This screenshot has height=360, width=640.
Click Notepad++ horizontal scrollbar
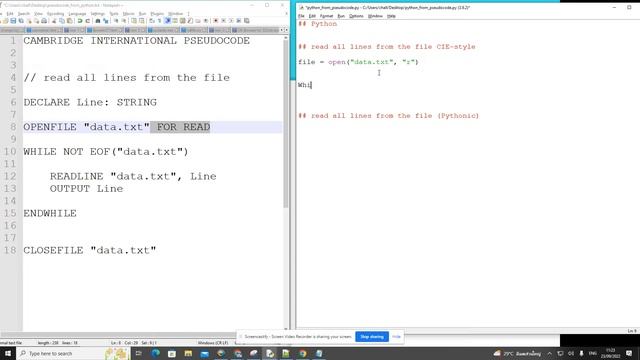pos(118,334)
